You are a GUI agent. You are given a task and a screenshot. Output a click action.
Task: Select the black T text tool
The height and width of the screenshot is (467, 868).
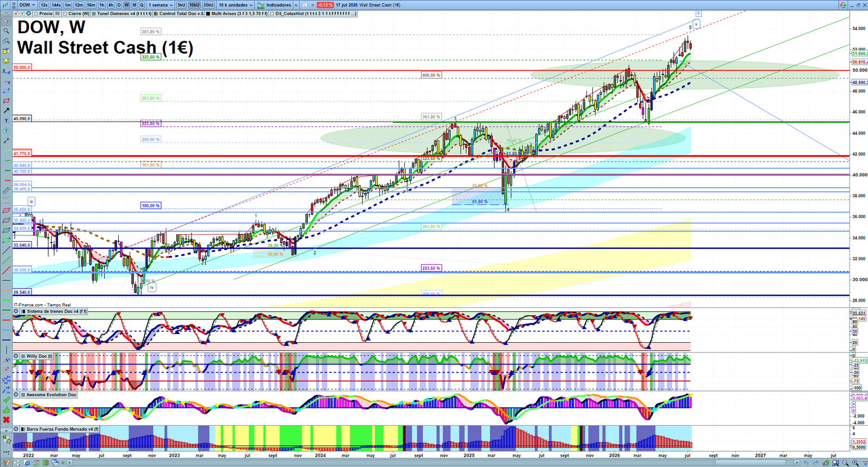pyautogui.click(x=6, y=120)
